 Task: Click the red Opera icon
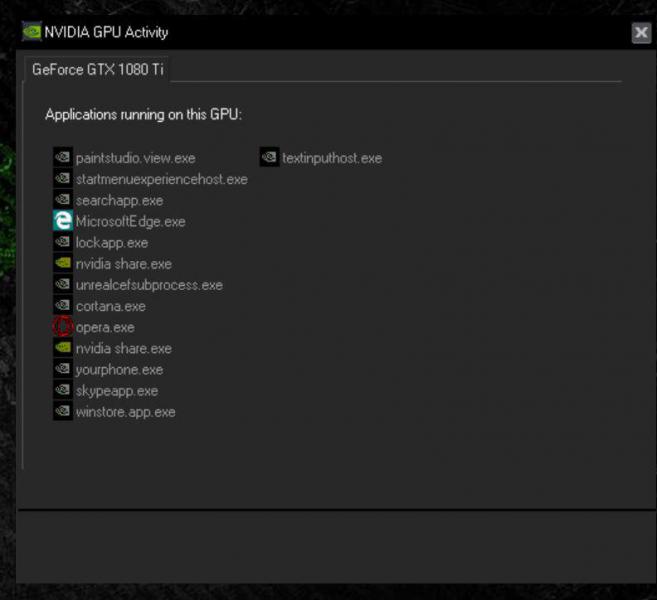(x=62, y=327)
